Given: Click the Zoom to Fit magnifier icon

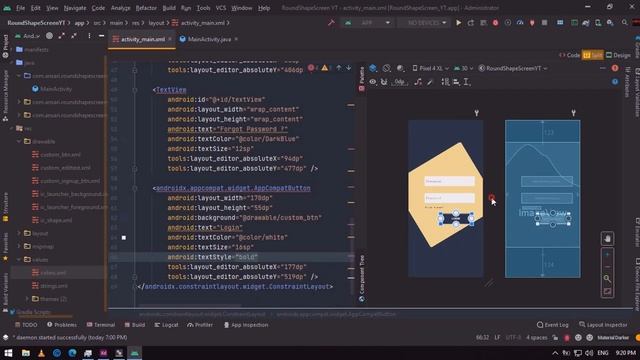Looking at the screenshot, I should pyautogui.click(x=607, y=279).
